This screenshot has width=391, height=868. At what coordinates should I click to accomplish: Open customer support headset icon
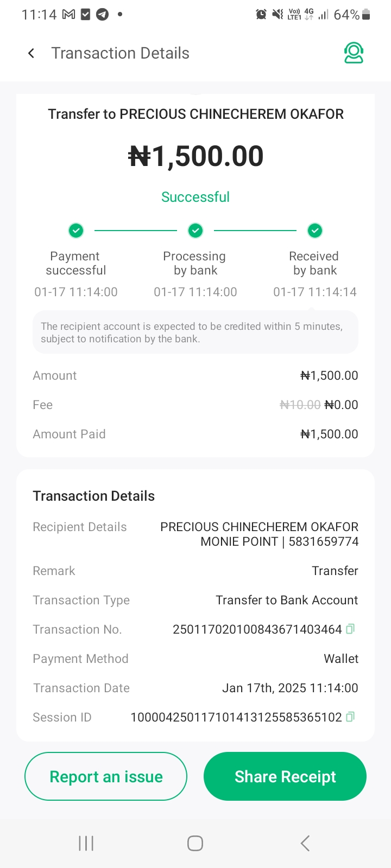tap(354, 53)
